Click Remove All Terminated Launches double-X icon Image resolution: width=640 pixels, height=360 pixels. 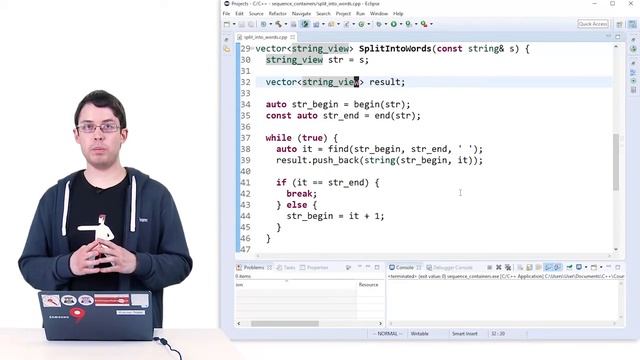pos(508,267)
